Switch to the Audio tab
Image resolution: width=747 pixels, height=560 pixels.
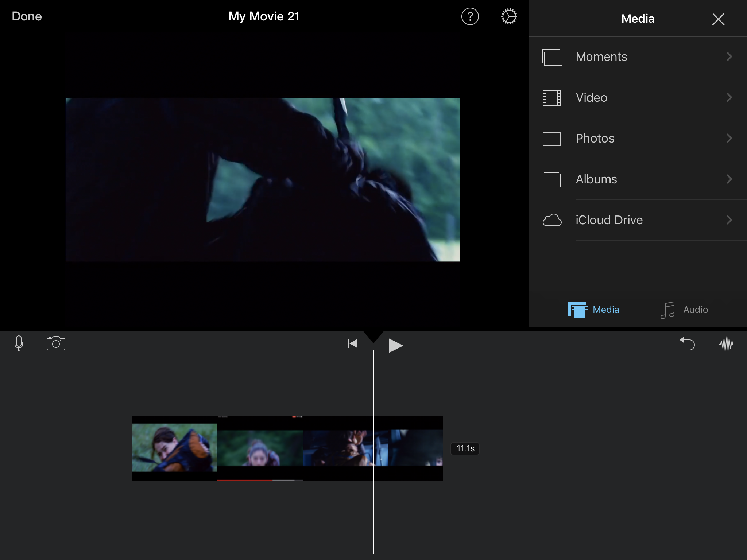point(684,310)
